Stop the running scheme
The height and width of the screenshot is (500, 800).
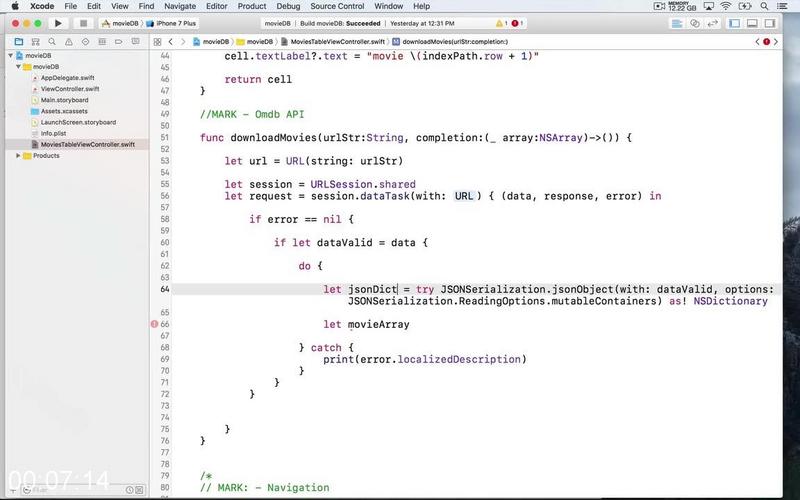83,23
